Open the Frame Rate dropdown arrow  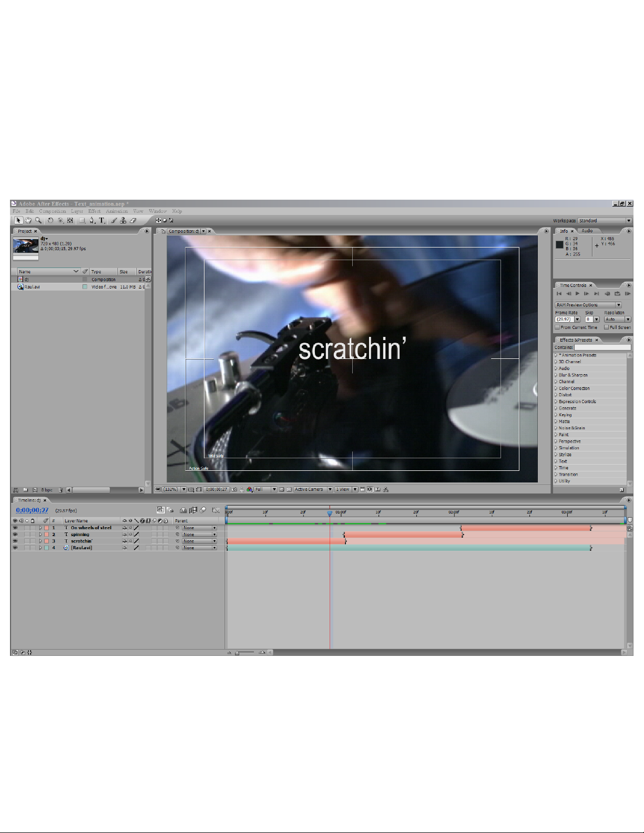[x=577, y=320]
